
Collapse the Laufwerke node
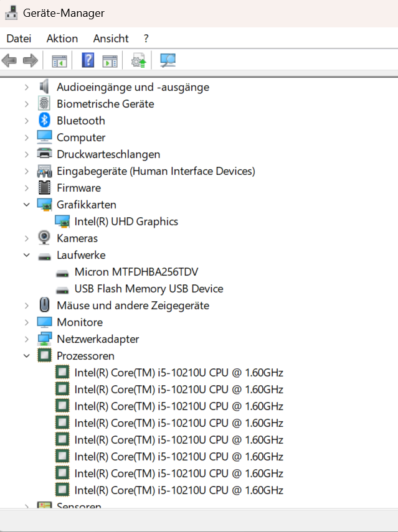click(x=27, y=255)
